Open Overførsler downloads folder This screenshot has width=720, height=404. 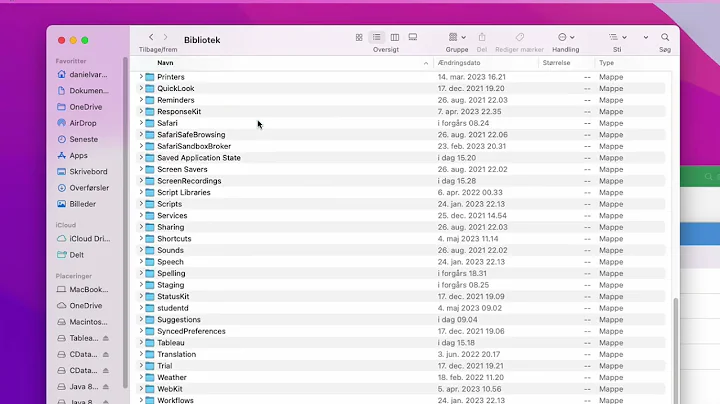click(x=83, y=188)
